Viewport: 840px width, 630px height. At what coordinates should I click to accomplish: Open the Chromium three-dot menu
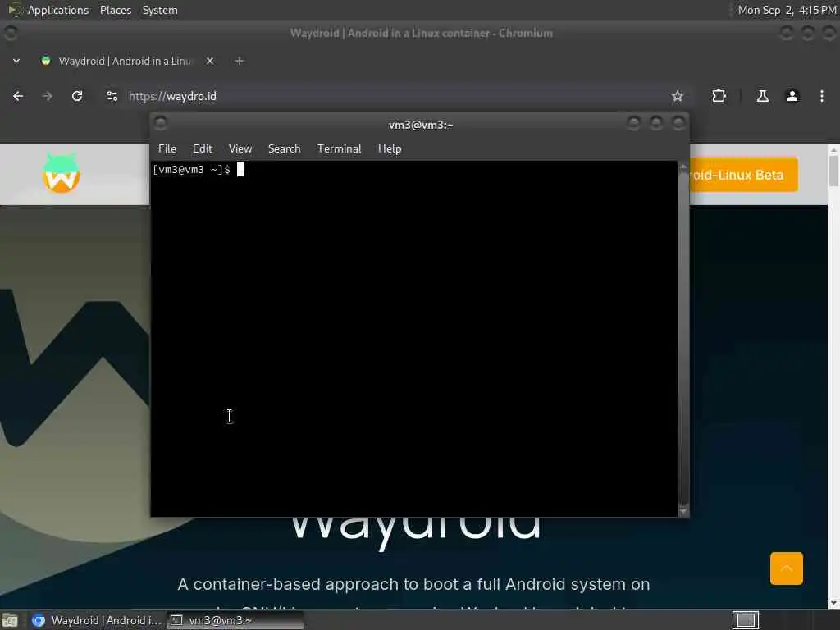[x=822, y=96]
